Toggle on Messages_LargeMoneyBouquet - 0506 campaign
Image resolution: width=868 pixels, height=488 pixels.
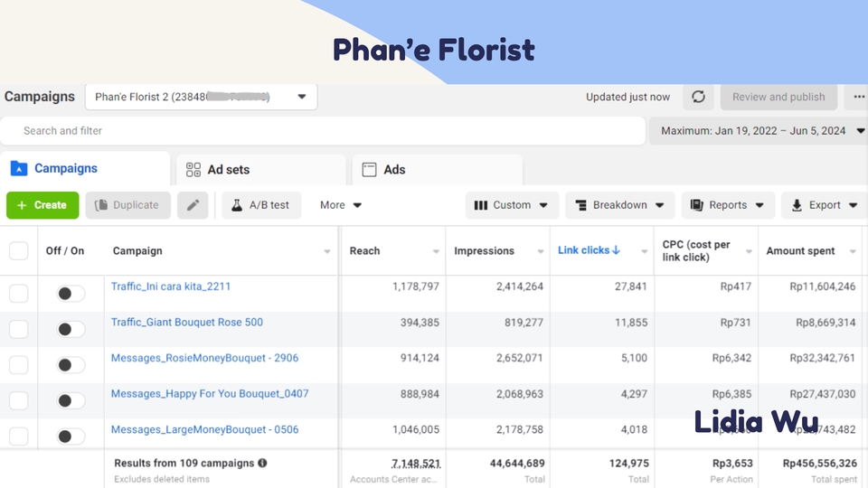71,436
